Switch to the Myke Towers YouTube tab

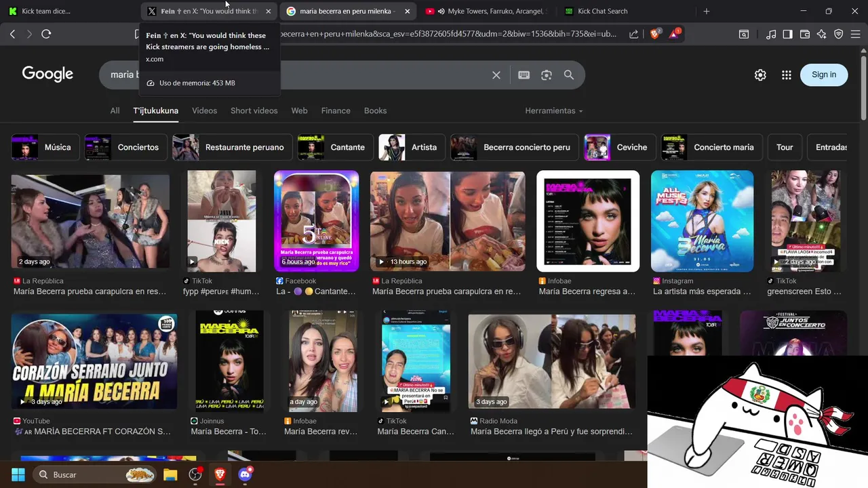[486, 11]
